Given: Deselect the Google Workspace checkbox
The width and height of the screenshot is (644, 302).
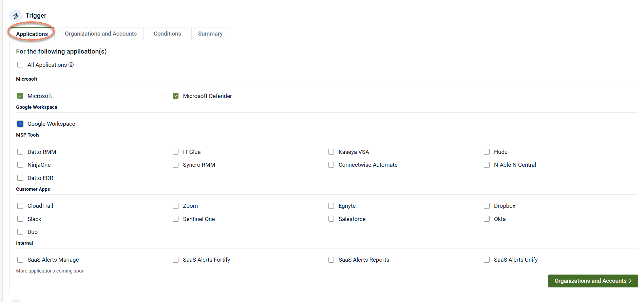Looking at the screenshot, I should click(x=20, y=124).
